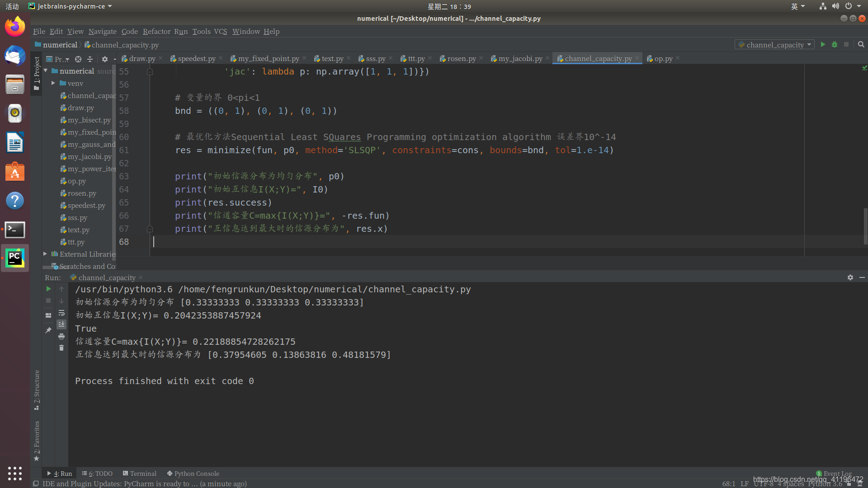Locate current file with crosshair icon

coord(78,59)
